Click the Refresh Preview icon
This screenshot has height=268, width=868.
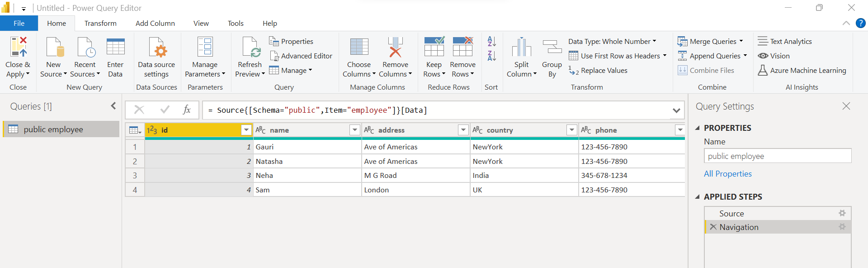250,48
